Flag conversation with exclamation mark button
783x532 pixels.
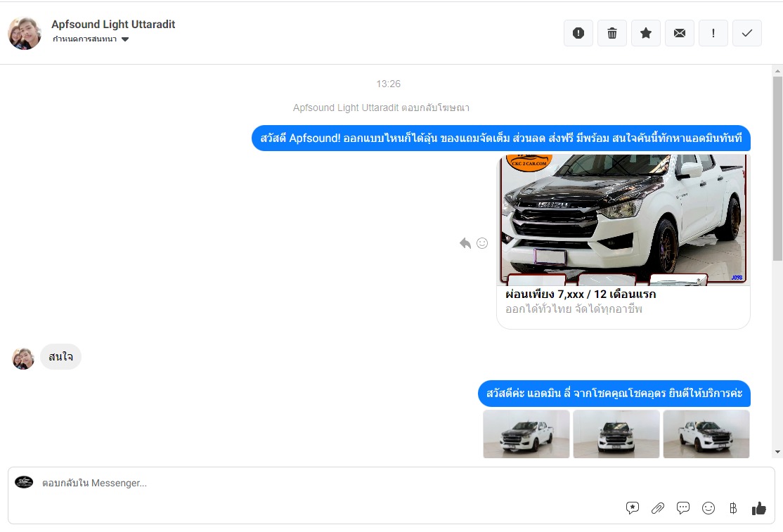(713, 33)
